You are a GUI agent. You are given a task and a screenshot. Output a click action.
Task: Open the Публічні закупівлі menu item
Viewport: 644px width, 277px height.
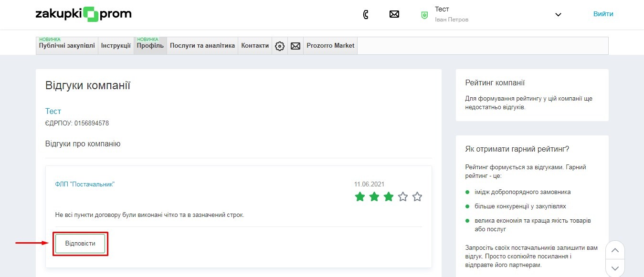(x=67, y=46)
